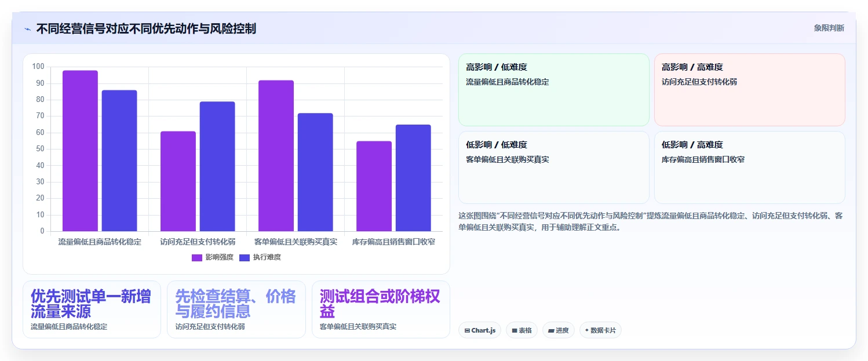Click the y-axis value 100

(38, 67)
